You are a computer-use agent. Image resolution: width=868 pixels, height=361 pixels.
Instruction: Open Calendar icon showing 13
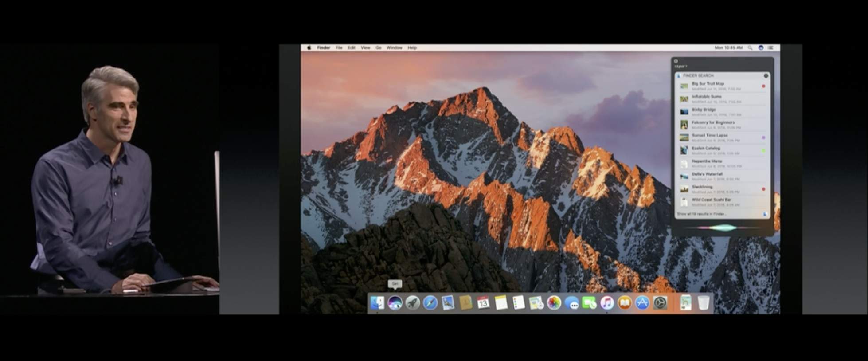[483, 303]
